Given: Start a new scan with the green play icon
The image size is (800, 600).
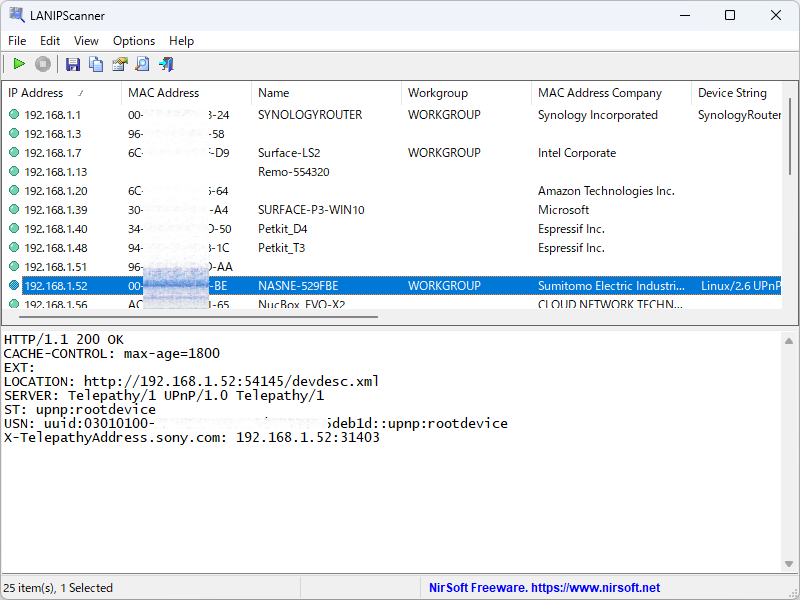Looking at the screenshot, I should (x=18, y=63).
